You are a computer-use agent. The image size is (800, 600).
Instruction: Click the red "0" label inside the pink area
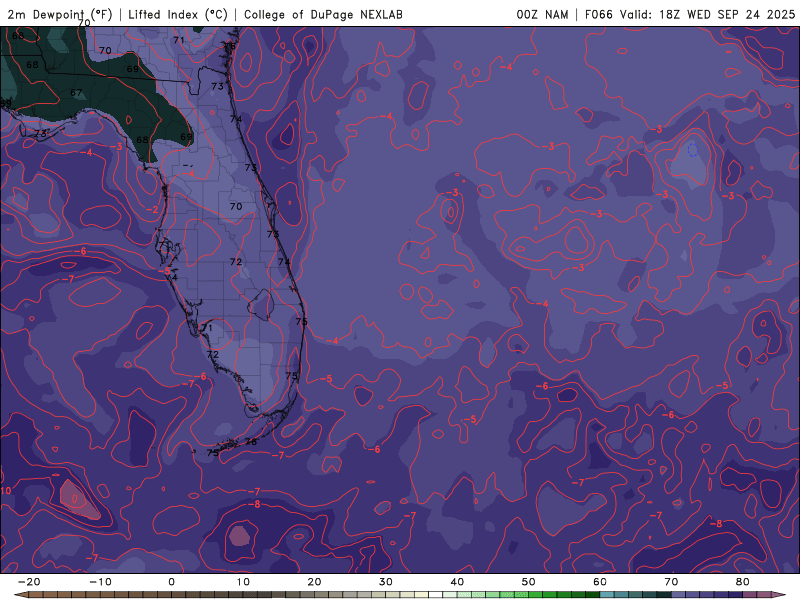[x=74, y=498]
